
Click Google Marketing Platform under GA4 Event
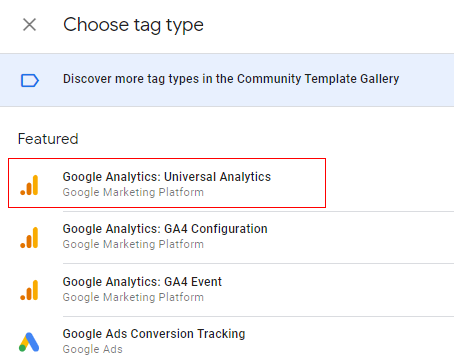coord(133,297)
